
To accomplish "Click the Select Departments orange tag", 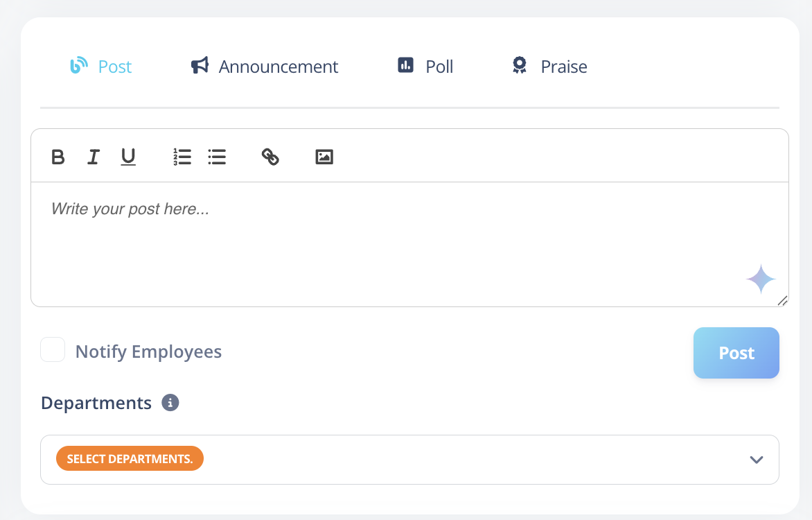I will coord(130,459).
